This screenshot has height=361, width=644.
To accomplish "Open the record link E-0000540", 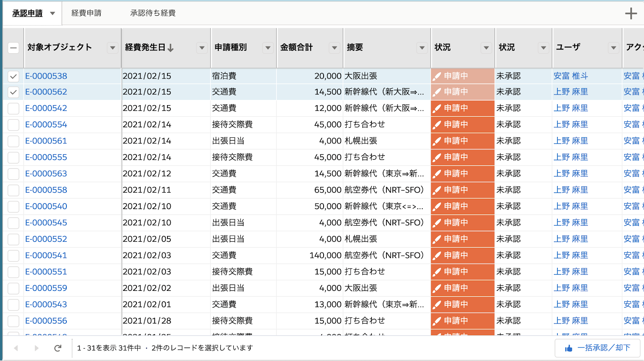I will point(46,206).
